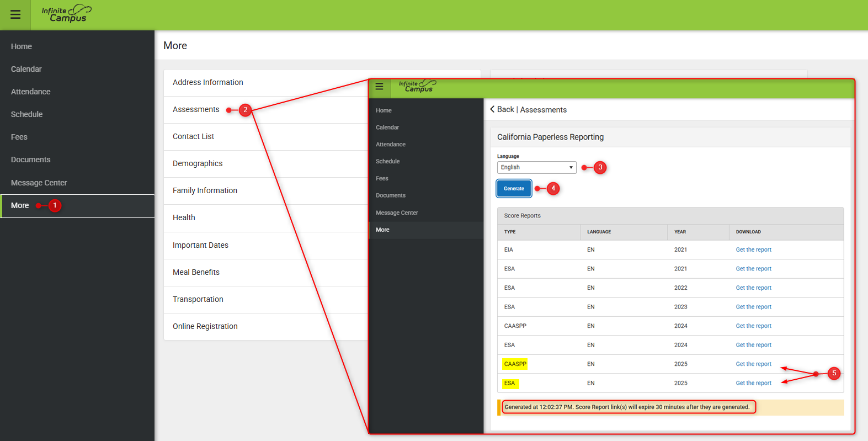Open Demographics item
Screen dimensions: 868x441
pos(198,163)
